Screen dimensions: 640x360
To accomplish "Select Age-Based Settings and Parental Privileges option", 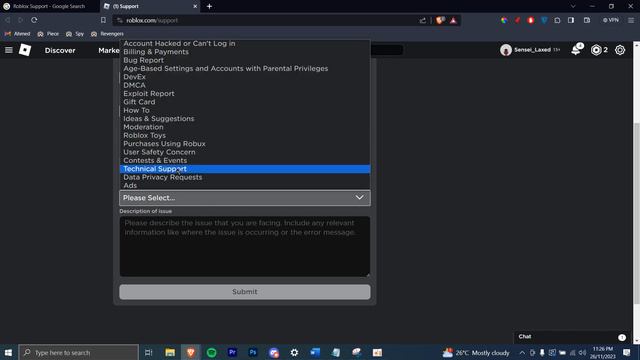I will 245,69.
